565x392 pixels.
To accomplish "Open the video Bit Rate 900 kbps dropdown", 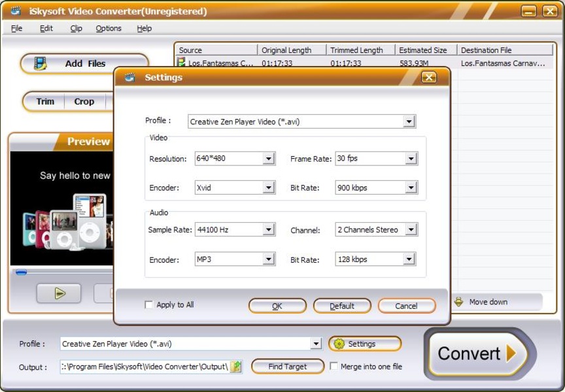I will [x=411, y=188].
